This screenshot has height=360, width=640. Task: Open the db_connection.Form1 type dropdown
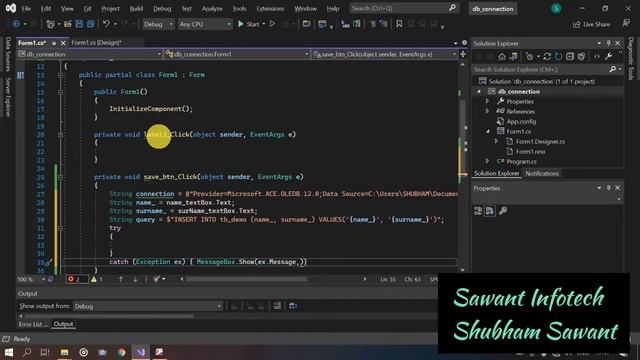237,54
